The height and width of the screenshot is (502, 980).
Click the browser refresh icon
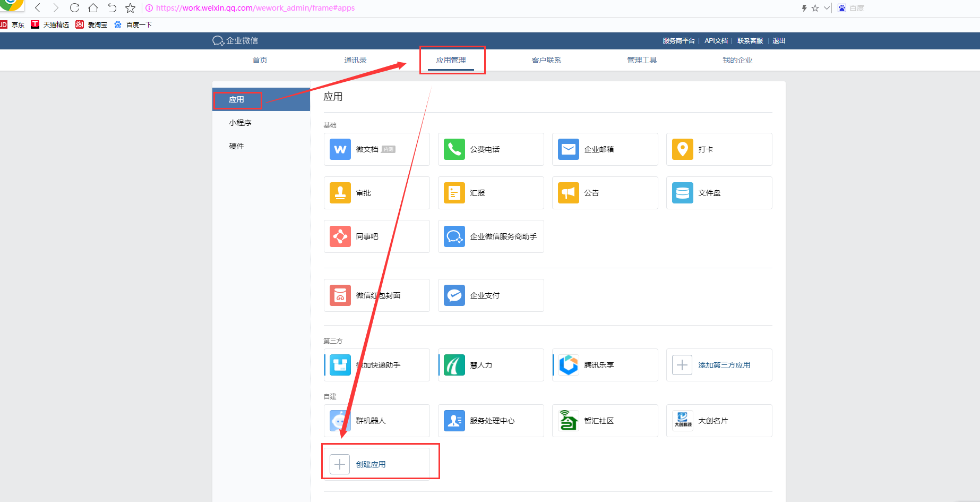(x=74, y=8)
